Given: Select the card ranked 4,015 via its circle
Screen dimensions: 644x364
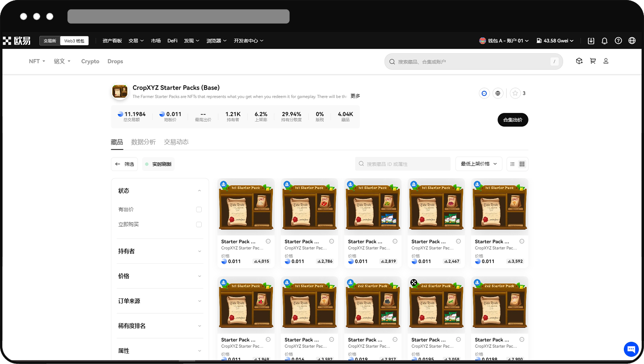Looking at the screenshot, I should [x=268, y=241].
